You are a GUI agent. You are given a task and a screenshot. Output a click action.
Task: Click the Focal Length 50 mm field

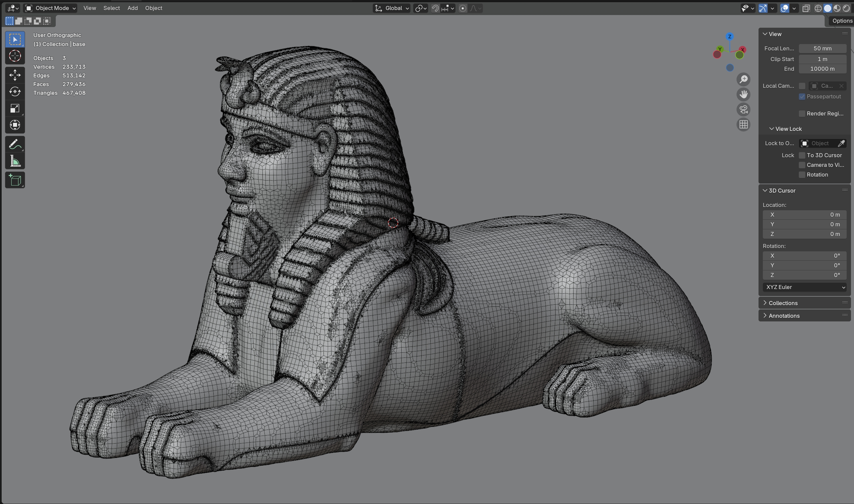click(x=822, y=49)
